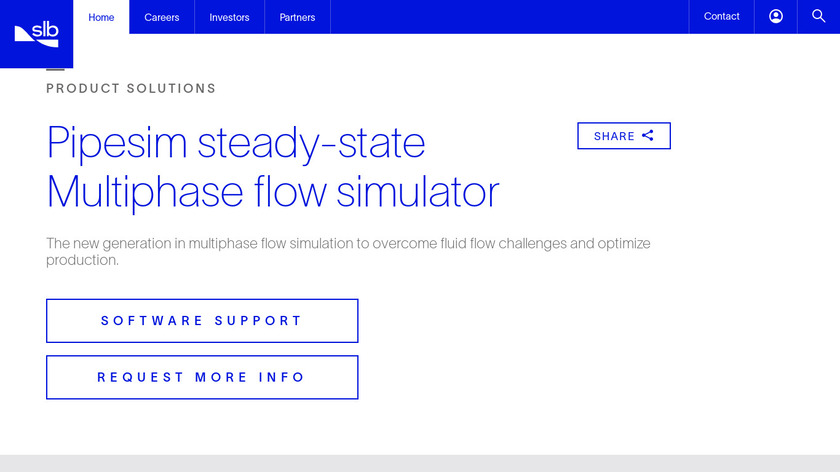Open the user account icon
The width and height of the screenshot is (840, 472).
[776, 17]
